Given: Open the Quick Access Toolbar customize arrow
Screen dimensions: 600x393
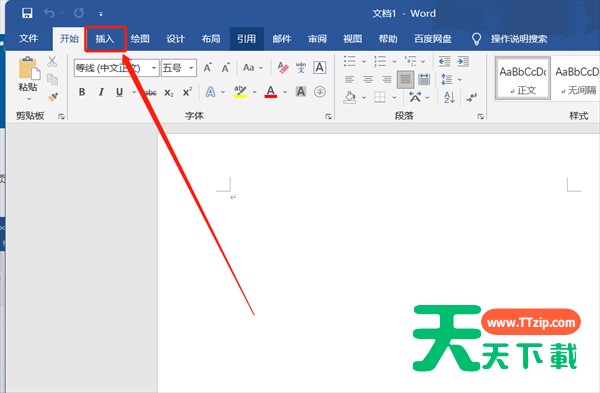Looking at the screenshot, I should tap(101, 14).
